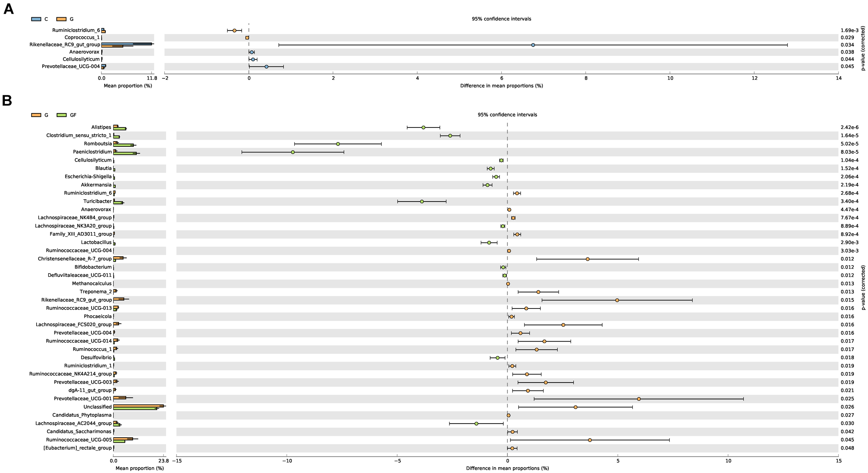Click the Escherichia-Shigella row label
This screenshot has height=473, width=868.
coord(88,177)
